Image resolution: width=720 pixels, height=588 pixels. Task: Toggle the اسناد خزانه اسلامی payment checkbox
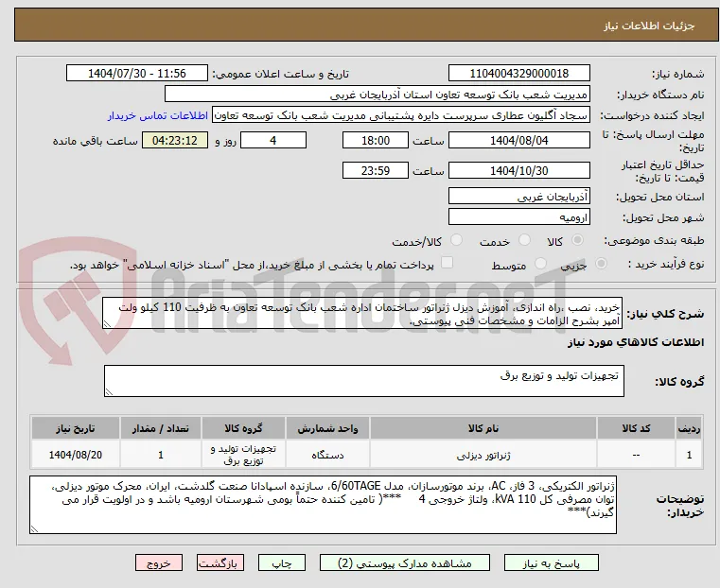pyautogui.click(x=447, y=263)
